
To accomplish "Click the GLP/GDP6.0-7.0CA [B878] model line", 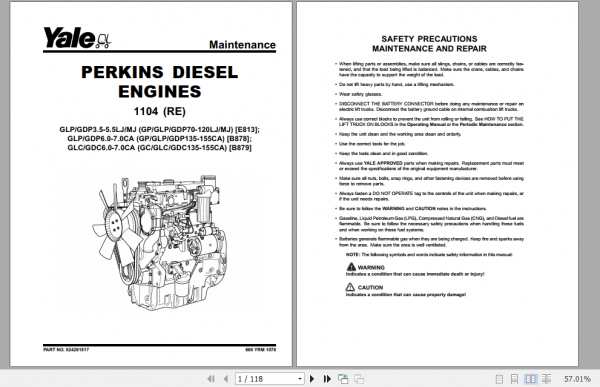I will pos(160,139).
